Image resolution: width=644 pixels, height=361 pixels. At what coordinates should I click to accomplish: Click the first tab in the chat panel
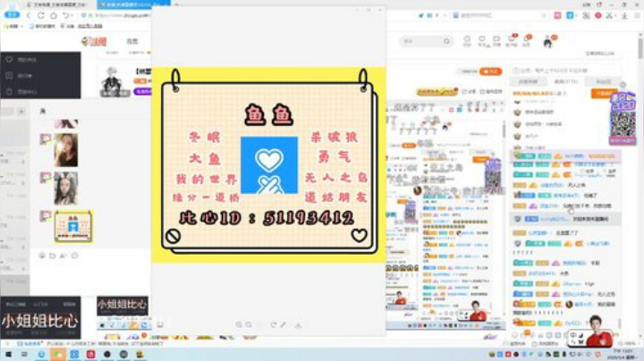point(529,81)
